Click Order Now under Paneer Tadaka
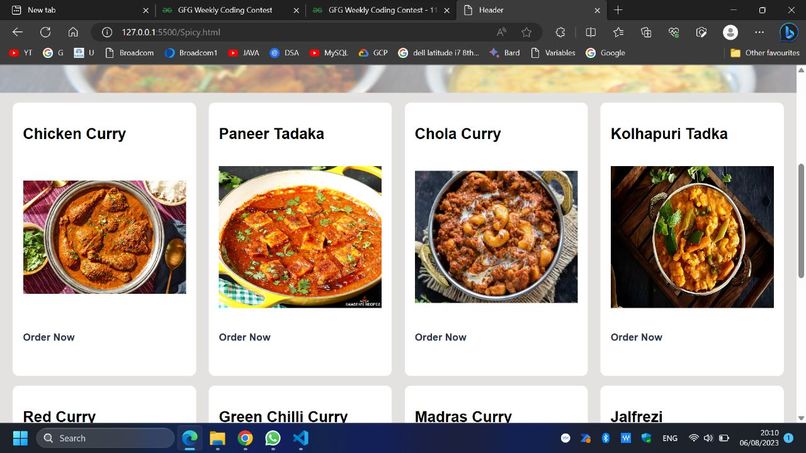806x453 pixels. [x=245, y=337]
